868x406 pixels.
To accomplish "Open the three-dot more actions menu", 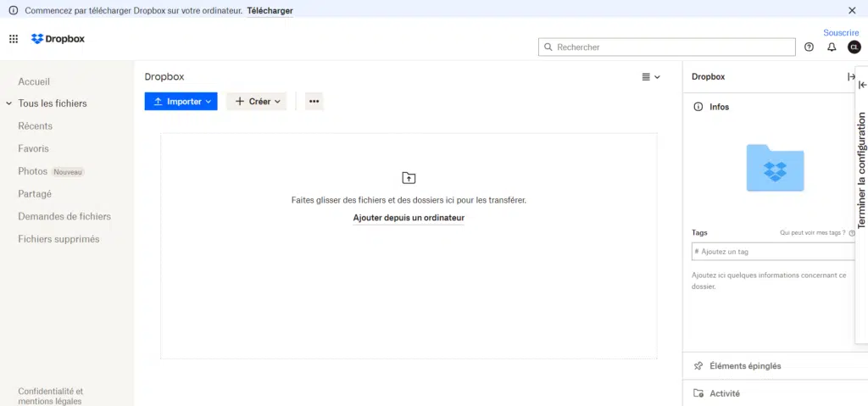I will (x=314, y=102).
